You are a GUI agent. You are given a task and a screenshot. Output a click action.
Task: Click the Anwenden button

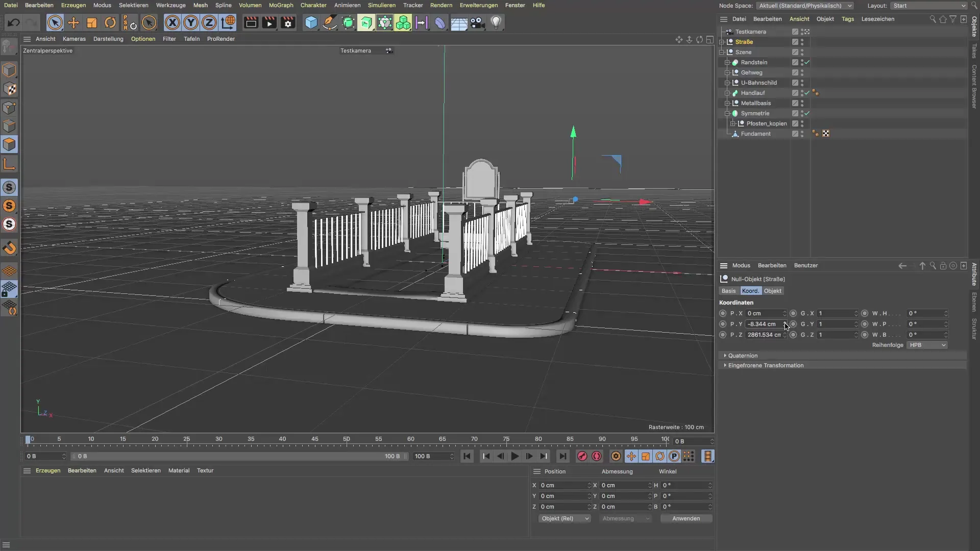[686, 518]
